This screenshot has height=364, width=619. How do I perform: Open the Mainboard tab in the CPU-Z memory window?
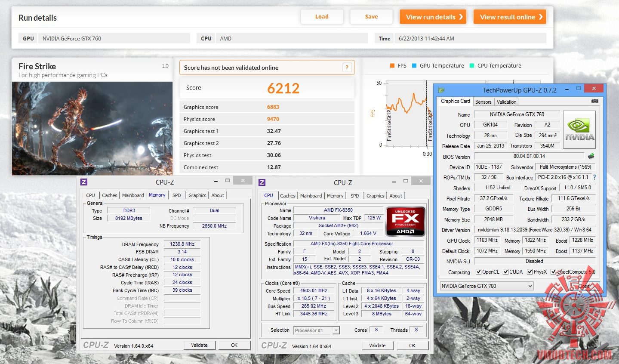click(133, 195)
